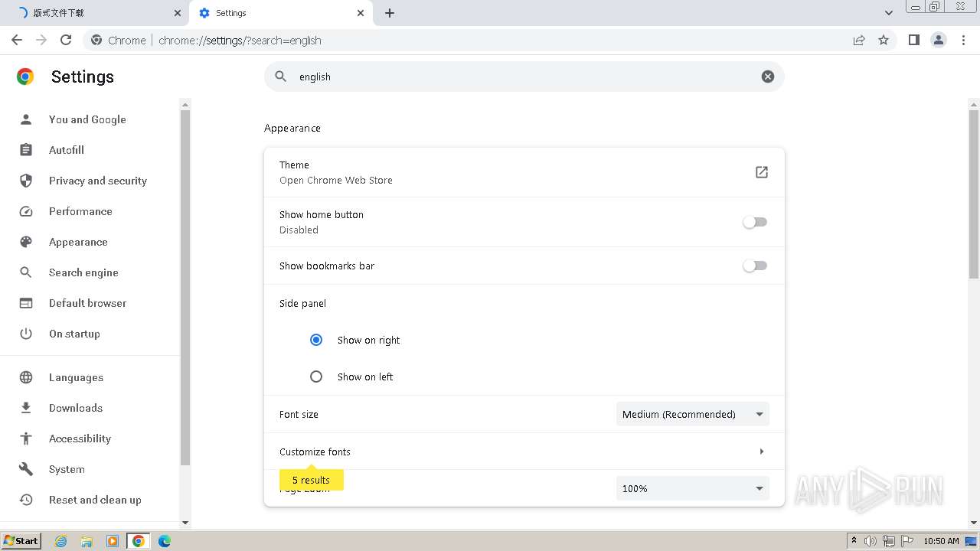Click the share this page icon
This screenshot has width=980, height=551.
[859, 40]
